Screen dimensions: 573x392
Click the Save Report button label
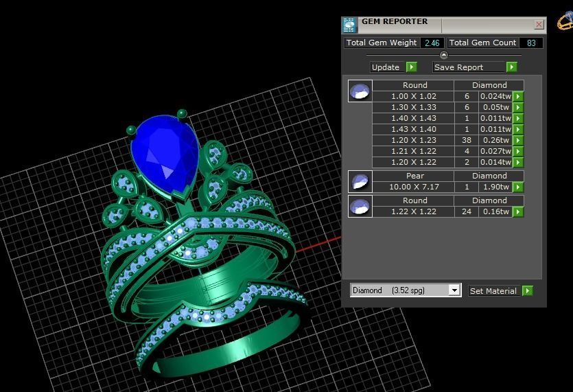coord(469,67)
